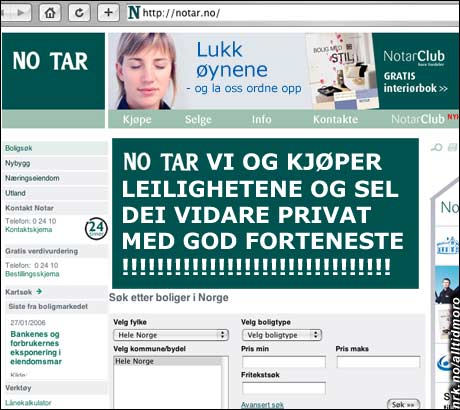Go forward with the browser arrow

click(20, 13)
